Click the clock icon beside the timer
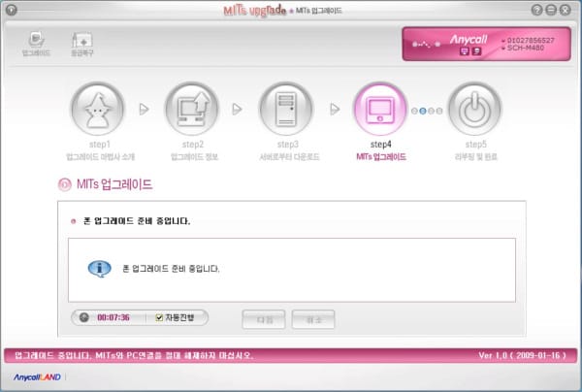Screen dimensions: 582x392 coord(84,317)
